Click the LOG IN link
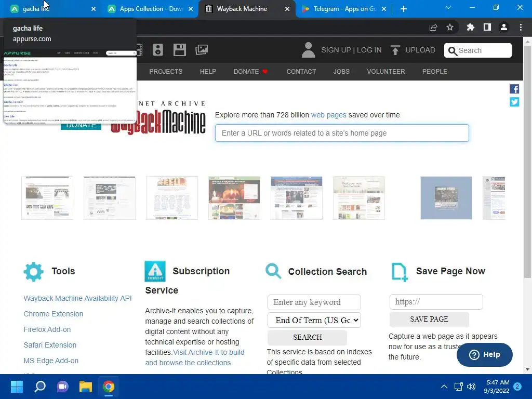The height and width of the screenshot is (399, 532). click(369, 50)
